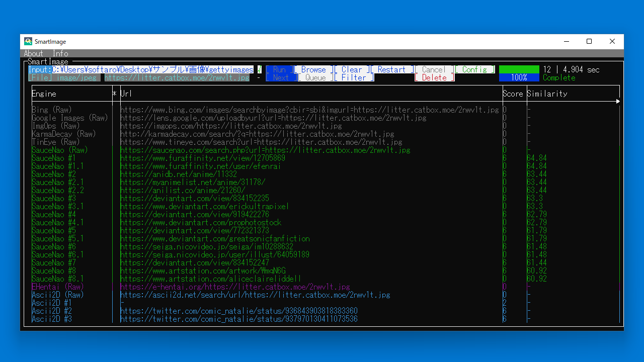Screen dimensions: 644x362
Task: Open the e-hentai.org raw search URL
Action: [235, 287]
